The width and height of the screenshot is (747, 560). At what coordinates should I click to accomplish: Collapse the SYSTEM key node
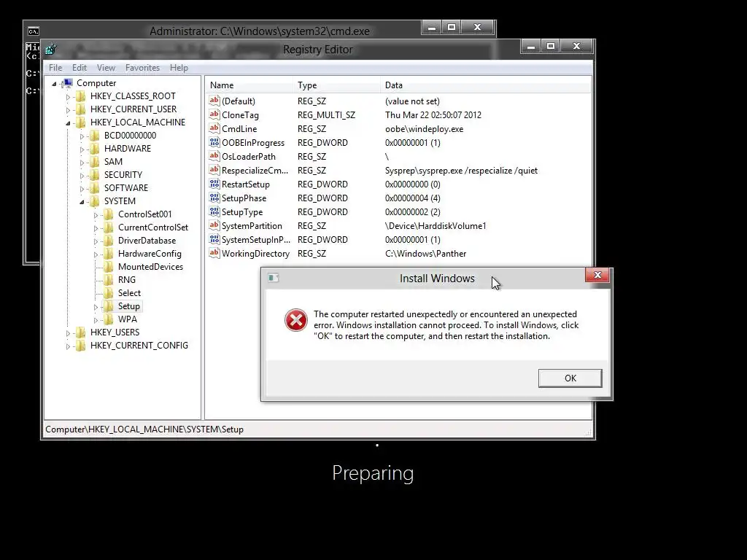82,202
